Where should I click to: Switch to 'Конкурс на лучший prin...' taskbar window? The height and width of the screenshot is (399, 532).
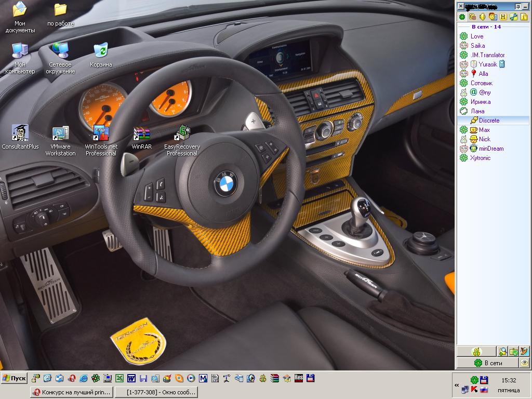[x=71, y=392]
